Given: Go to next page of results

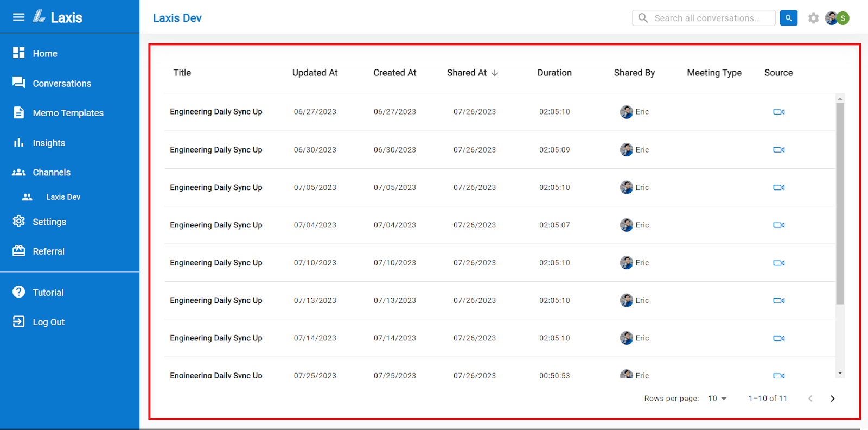Looking at the screenshot, I should coord(832,399).
